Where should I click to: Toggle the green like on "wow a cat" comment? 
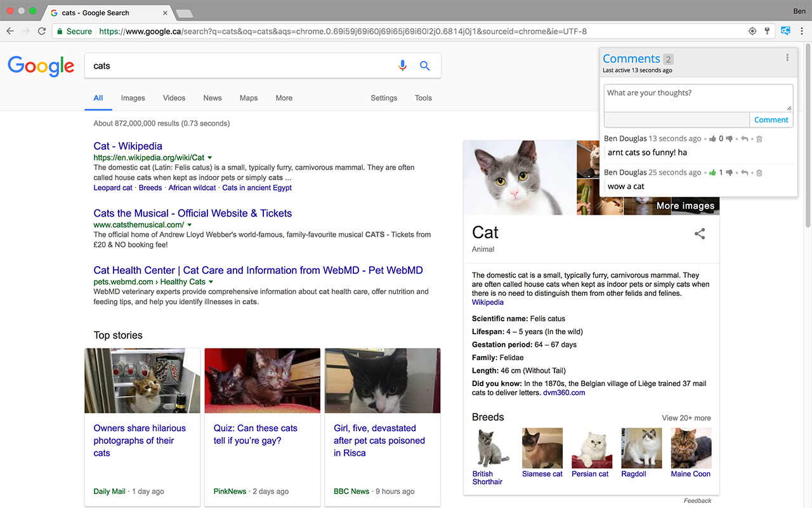(x=712, y=173)
